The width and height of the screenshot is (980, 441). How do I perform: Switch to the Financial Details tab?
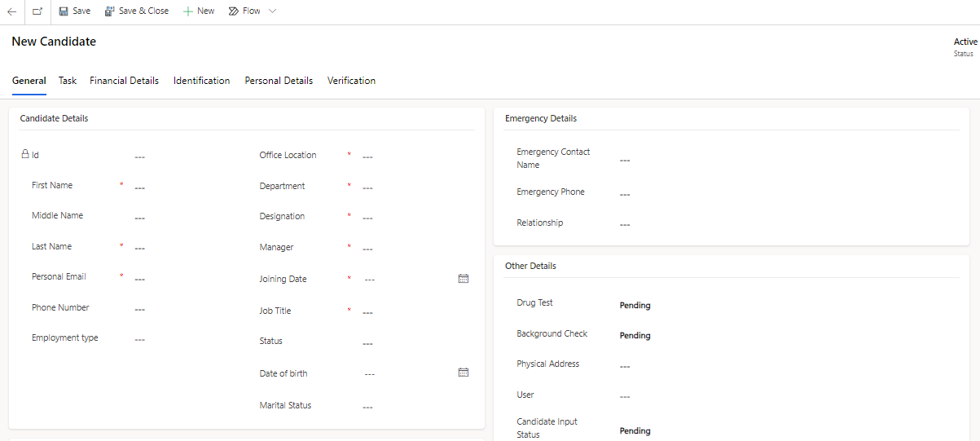(x=124, y=81)
